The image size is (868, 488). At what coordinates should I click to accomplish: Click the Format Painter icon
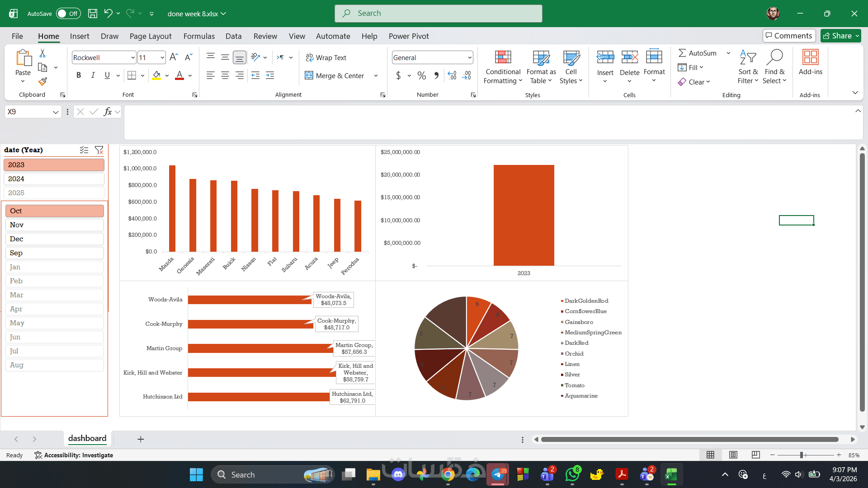click(42, 82)
